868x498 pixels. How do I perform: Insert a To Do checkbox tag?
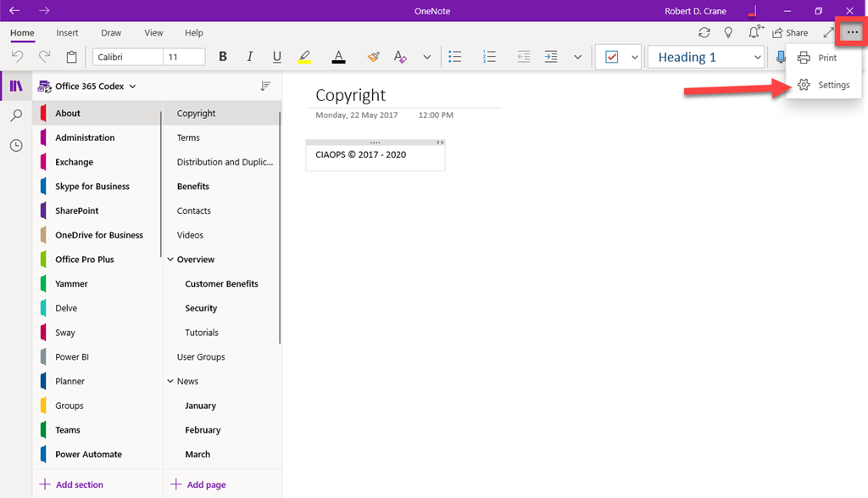click(x=611, y=57)
